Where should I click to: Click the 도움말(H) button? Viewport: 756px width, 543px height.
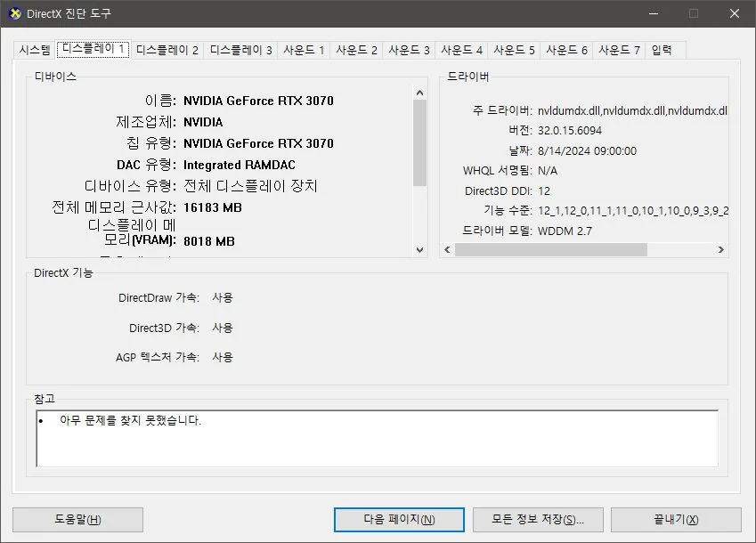click(77, 519)
